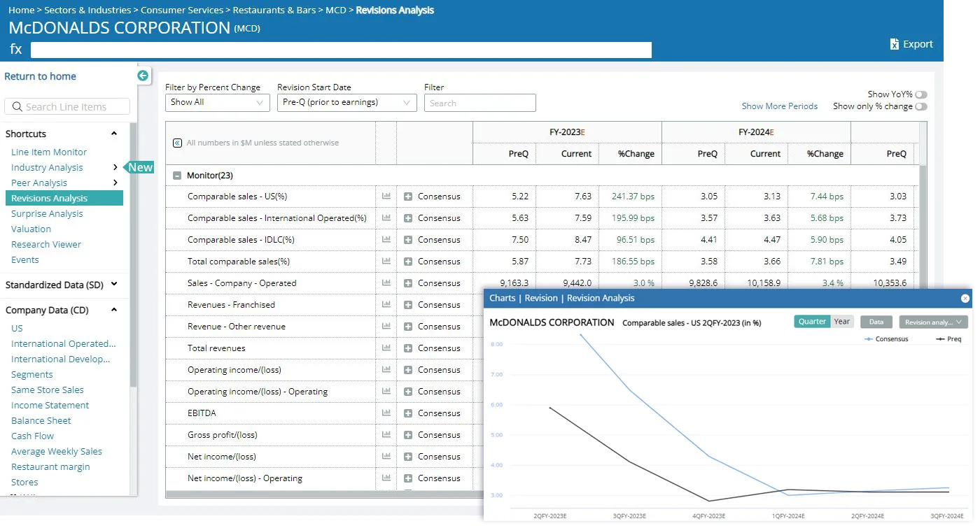This screenshot has height=528, width=980.
Task: Open Filter by Percent Change dropdown
Action: (218, 102)
